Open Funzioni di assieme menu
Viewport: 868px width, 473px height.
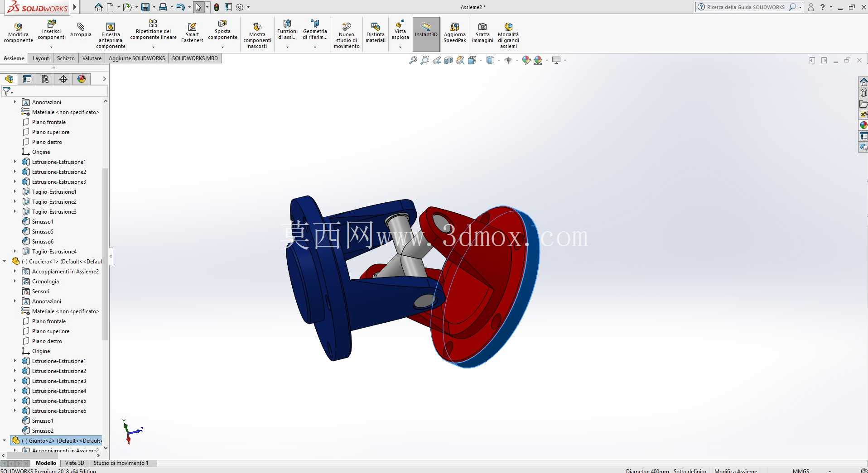[x=287, y=30]
